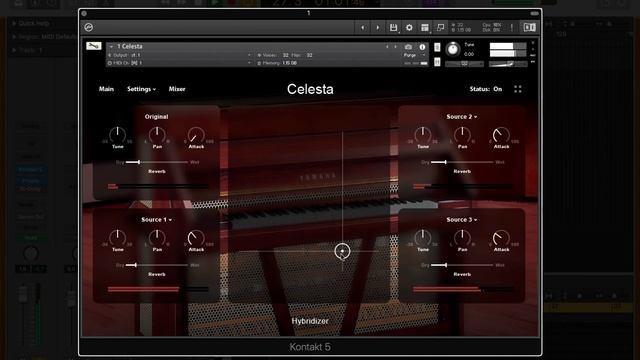Screen dimensions: 640x360
Task: Click the Original Reverb dry/wet slider
Action: pos(157,162)
